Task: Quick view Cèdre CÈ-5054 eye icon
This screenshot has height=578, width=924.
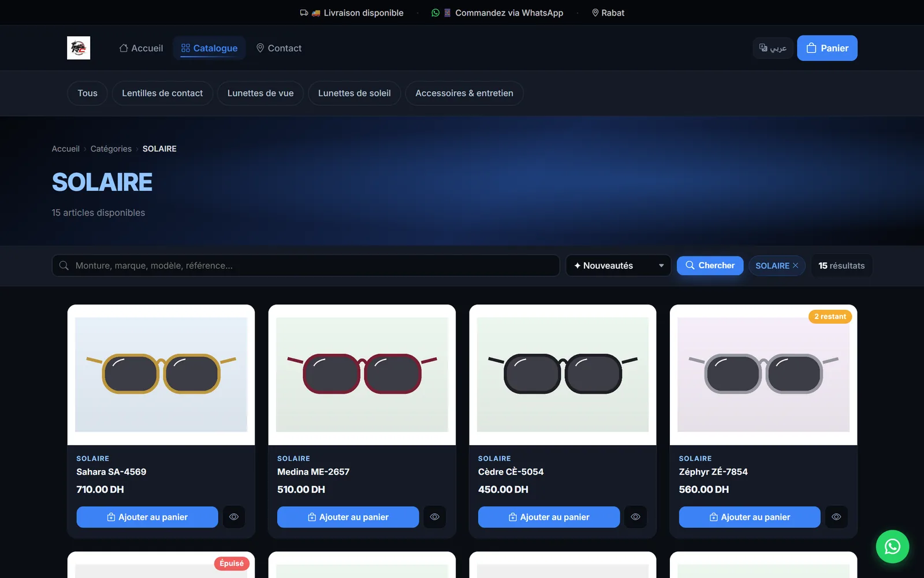Action: (x=635, y=517)
